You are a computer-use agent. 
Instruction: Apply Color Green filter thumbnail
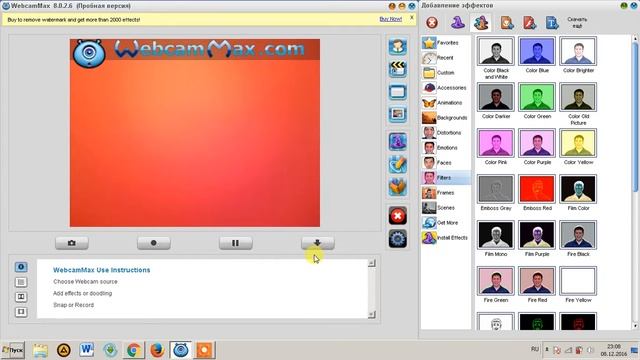537,97
